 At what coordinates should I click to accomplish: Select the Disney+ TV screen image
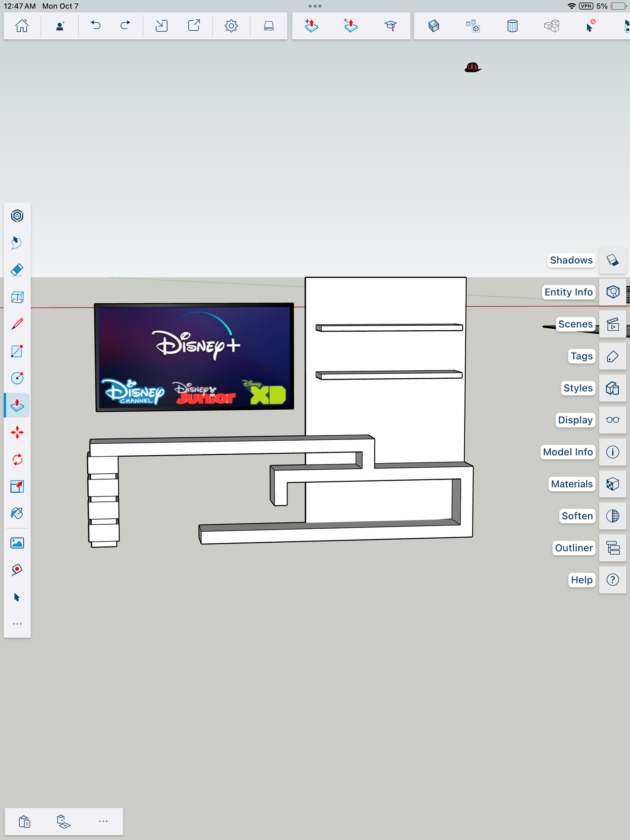point(194,357)
